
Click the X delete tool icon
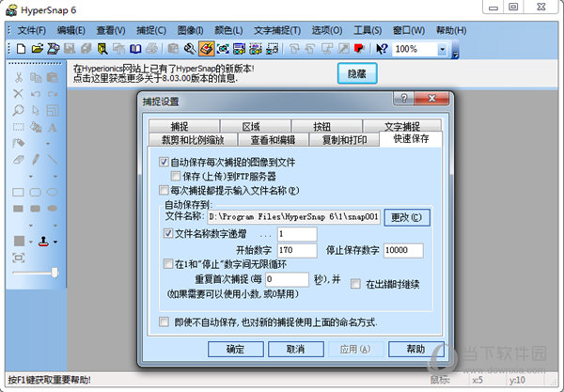coord(19,94)
